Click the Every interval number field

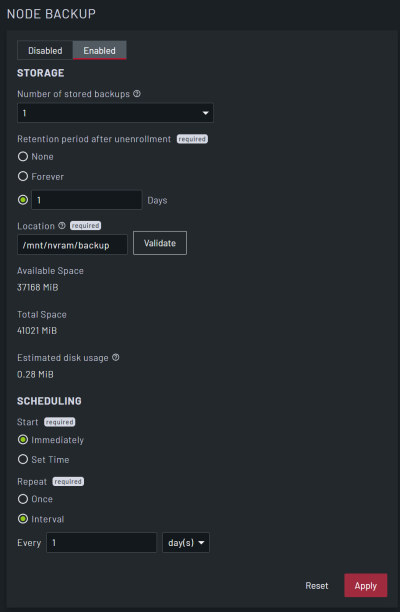[101, 543]
